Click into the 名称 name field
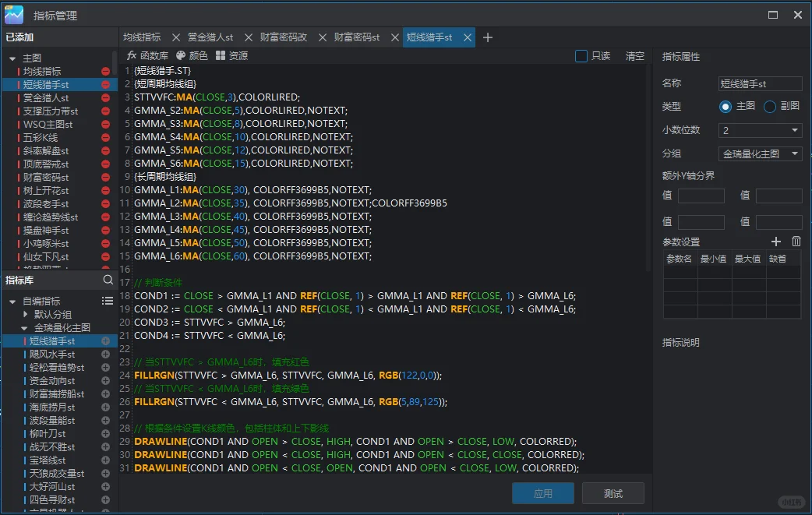This screenshot has height=515, width=812. (760, 84)
